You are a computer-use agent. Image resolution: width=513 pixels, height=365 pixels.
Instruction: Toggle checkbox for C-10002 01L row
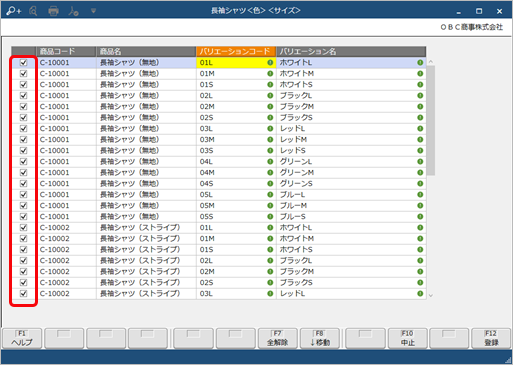coord(23,228)
